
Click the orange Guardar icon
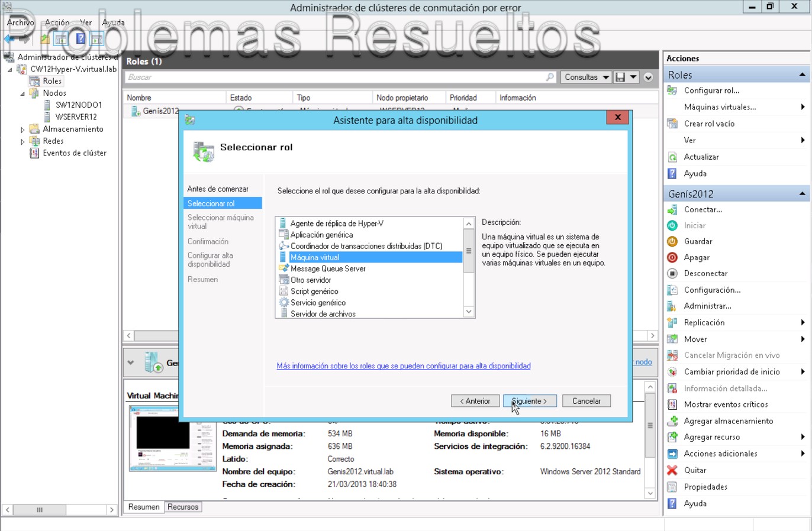672,241
